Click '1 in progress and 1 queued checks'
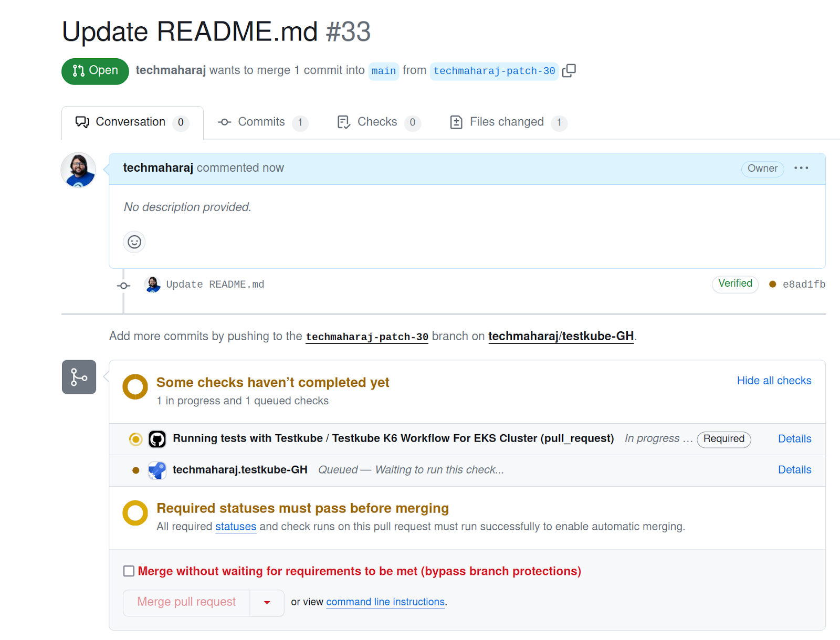The image size is (840, 640). [243, 401]
